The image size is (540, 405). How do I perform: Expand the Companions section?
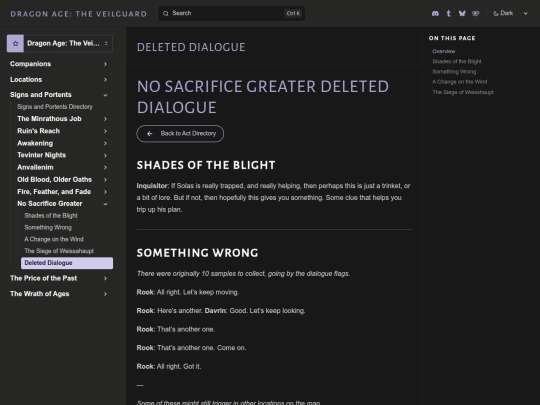(x=105, y=64)
